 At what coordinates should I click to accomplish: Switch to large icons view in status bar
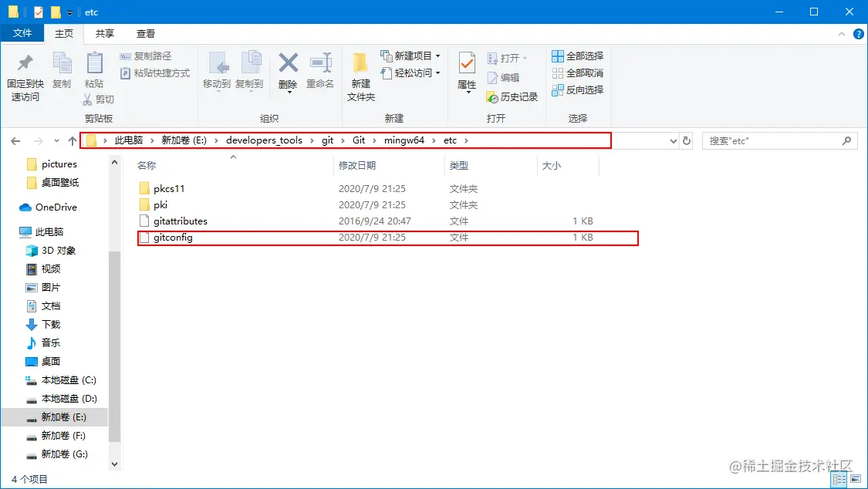coord(856,478)
